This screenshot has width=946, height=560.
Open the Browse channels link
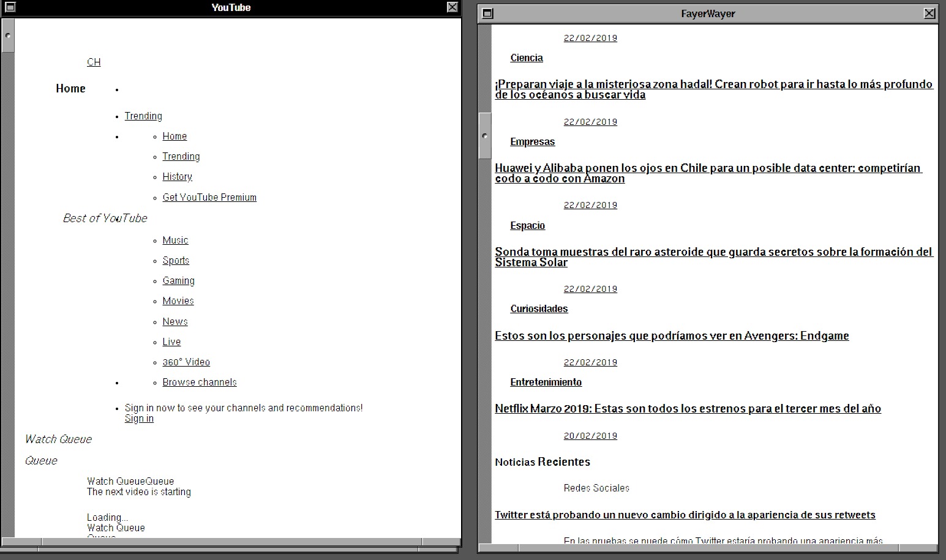click(x=200, y=382)
